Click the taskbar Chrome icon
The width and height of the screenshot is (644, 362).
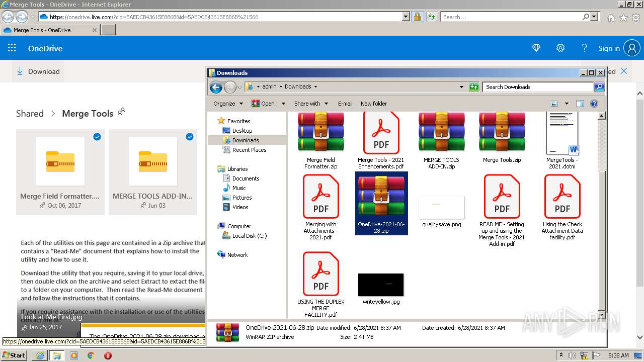[91, 355]
